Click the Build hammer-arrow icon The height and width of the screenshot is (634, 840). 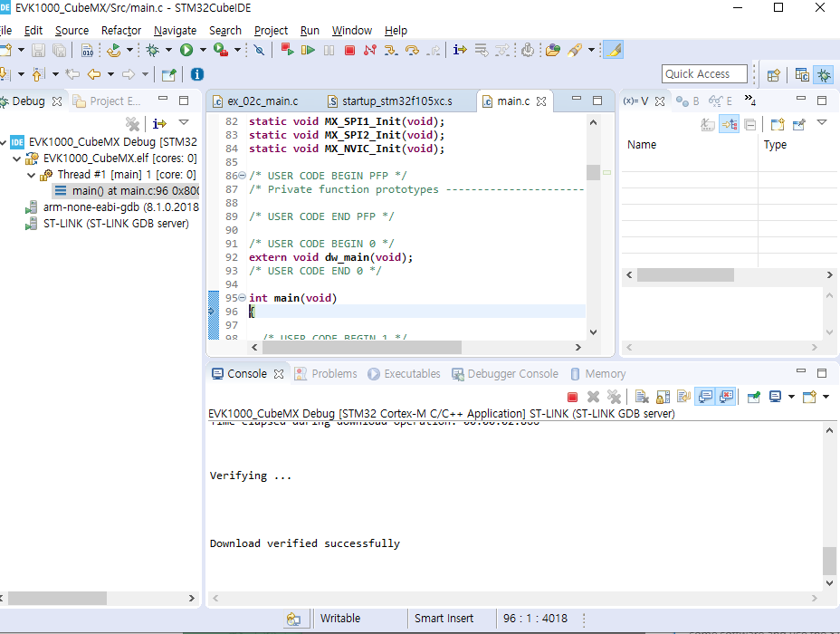point(113,51)
